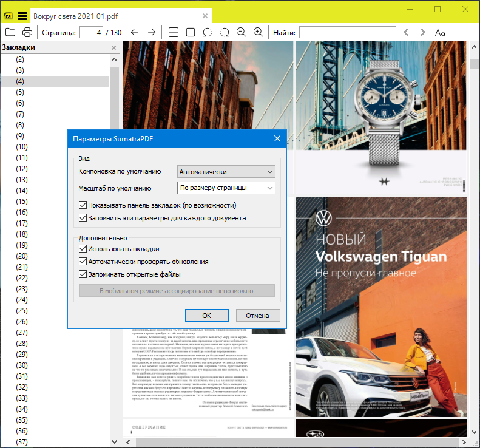Select bookmark (36)
Image resolution: width=480 pixels, height=448 pixels.
(x=21, y=431)
